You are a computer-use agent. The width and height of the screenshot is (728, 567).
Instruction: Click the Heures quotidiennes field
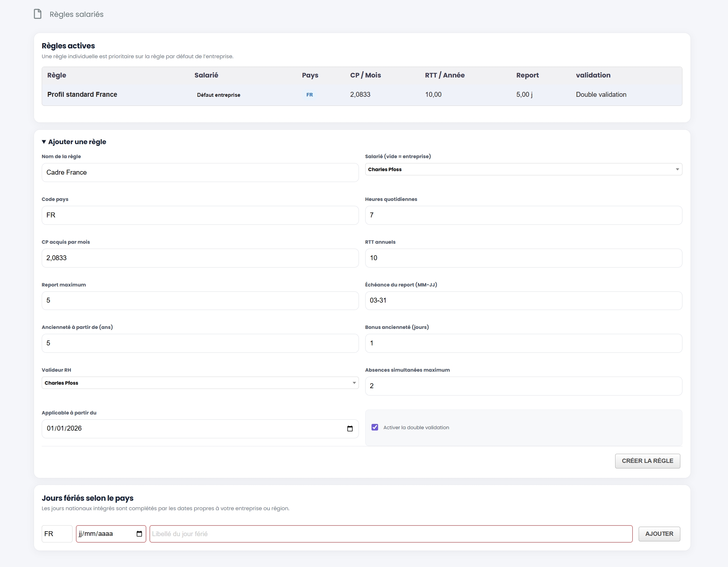coord(523,215)
